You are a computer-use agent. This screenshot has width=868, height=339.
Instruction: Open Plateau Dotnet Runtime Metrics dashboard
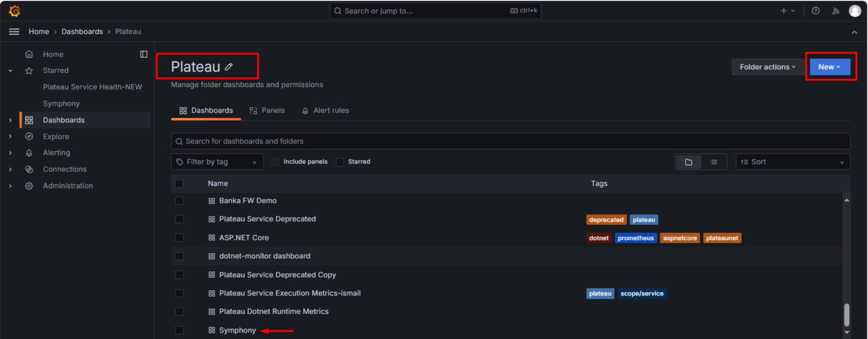(x=274, y=312)
